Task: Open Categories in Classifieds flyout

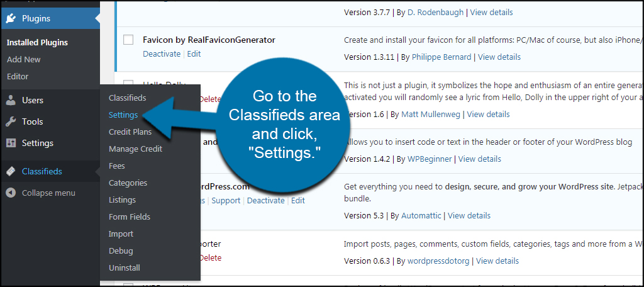Action: pyautogui.click(x=128, y=183)
